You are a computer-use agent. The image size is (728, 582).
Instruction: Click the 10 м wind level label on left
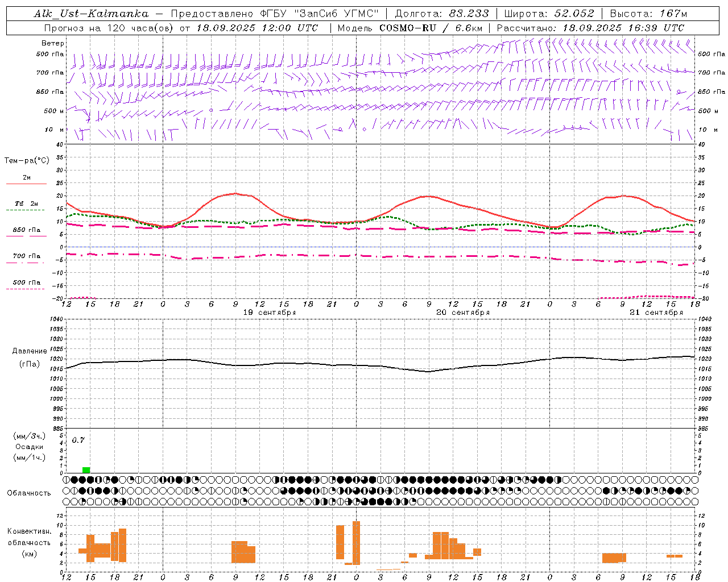click(x=54, y=130)
